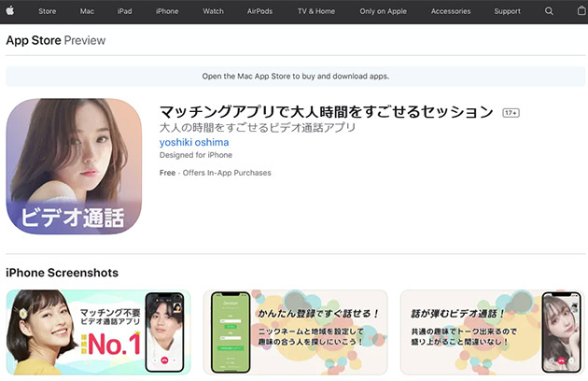Click the video call app icon image
The height and width of the screenshot is (381, 588).
[74, 166]
